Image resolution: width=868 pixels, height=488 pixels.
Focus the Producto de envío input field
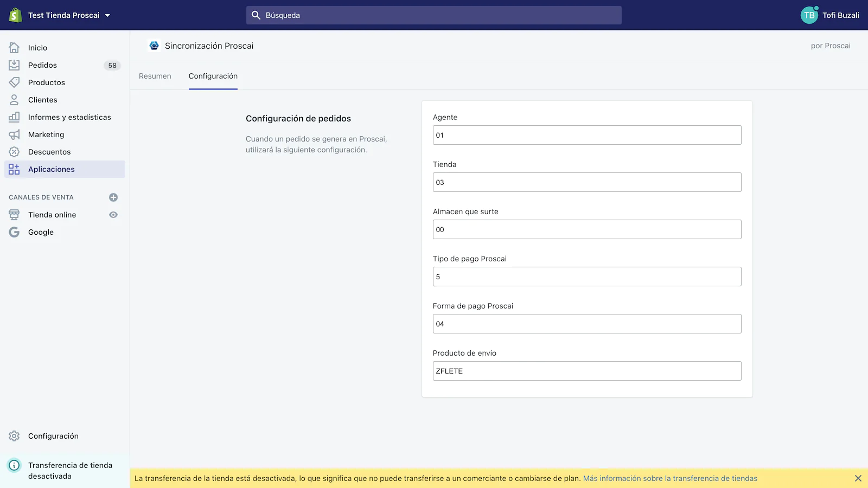click(587, 371)
